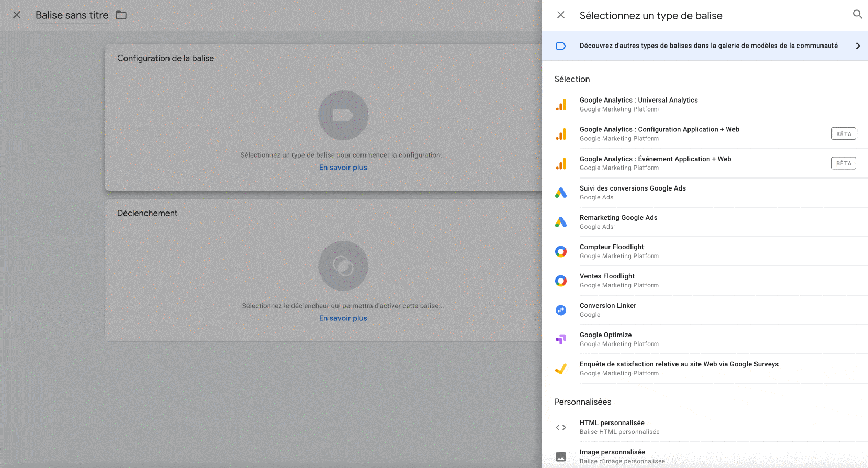868x468 pixels.
Task: Click the Universal Analytics icon
Action: click(x=561, y=105)
